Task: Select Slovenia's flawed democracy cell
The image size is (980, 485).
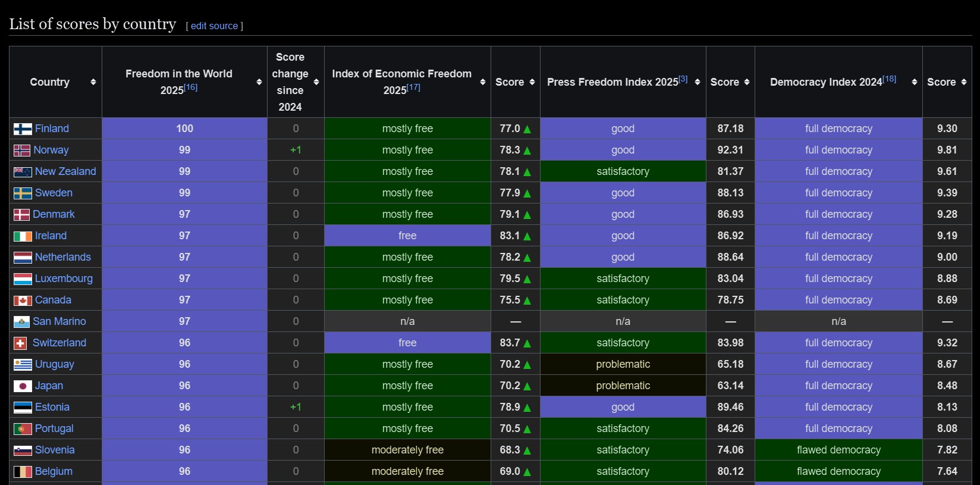Action: (x=838, y=450)
